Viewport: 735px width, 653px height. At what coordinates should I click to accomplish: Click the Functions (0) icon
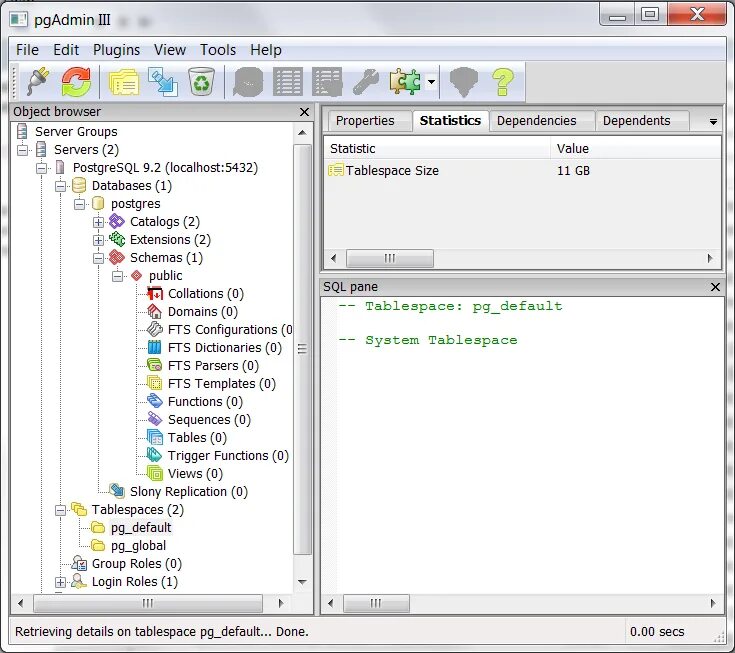(x=155, y=402)
